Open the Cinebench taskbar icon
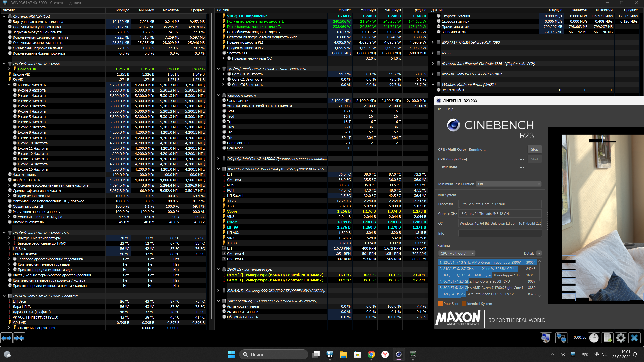This screenshot has height=362, width=644. (399, 354)
